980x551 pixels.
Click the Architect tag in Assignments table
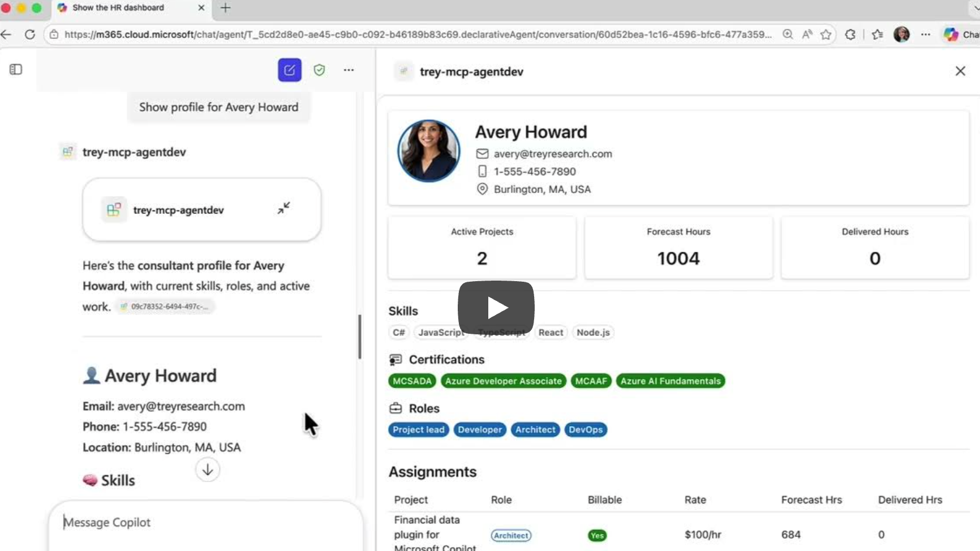(x=511, y=536)
